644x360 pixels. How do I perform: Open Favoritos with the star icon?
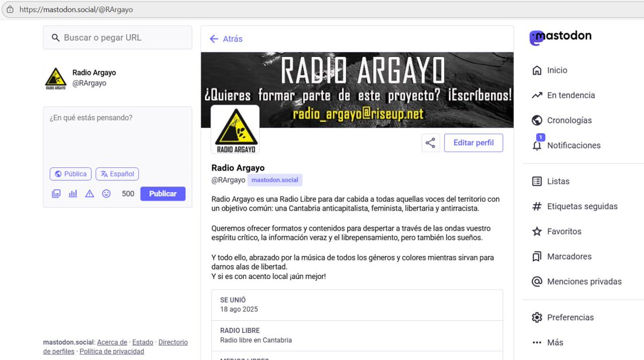pos(537,231)
